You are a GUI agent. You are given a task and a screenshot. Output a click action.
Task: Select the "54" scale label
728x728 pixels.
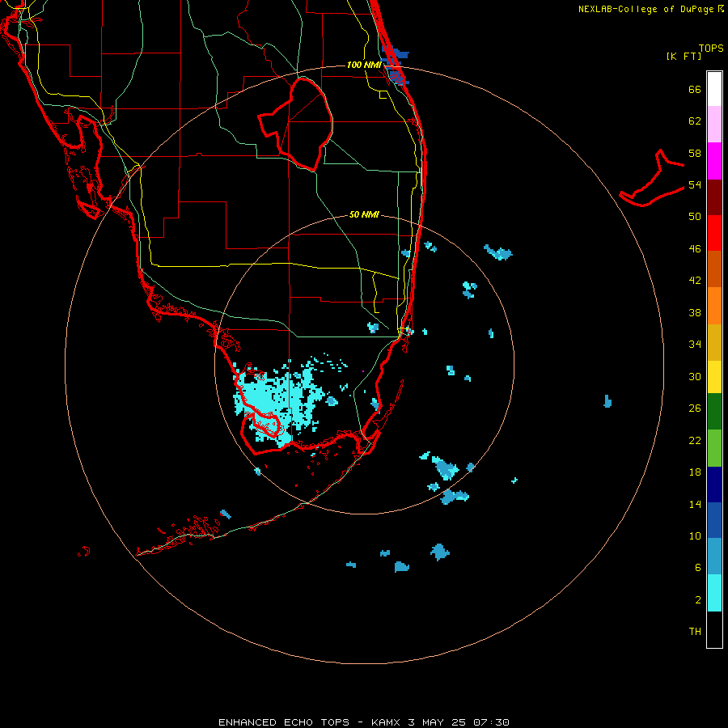[x=695, y=184]
